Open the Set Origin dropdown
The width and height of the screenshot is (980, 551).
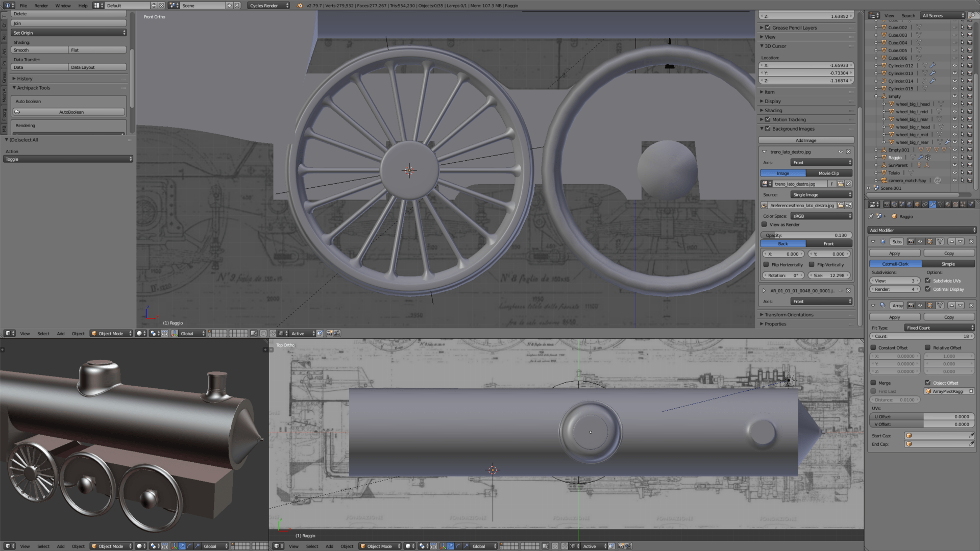69,33
